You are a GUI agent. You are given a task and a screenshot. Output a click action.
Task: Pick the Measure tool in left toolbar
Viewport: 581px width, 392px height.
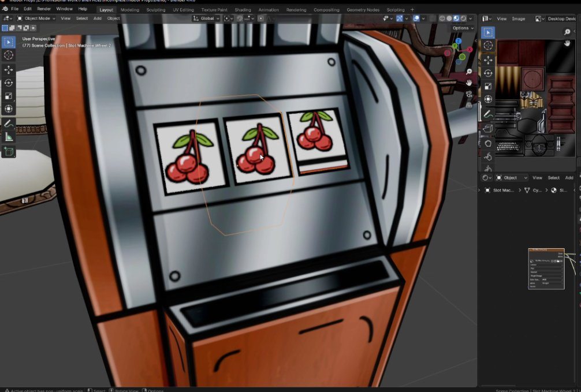pos(9,137)
